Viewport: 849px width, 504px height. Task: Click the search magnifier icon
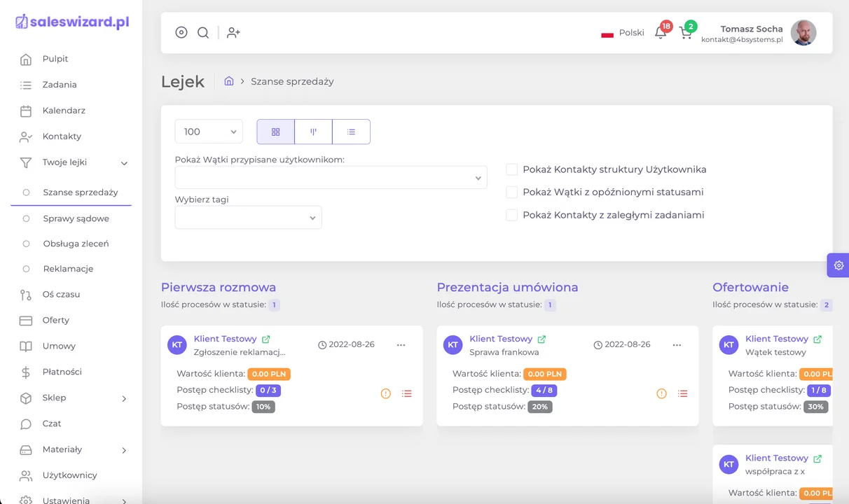(203, 33)
